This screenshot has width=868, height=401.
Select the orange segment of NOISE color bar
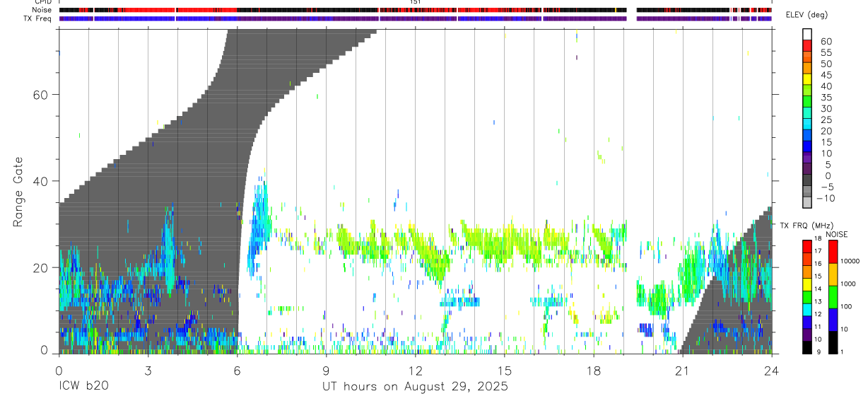[x=833, y=274]
